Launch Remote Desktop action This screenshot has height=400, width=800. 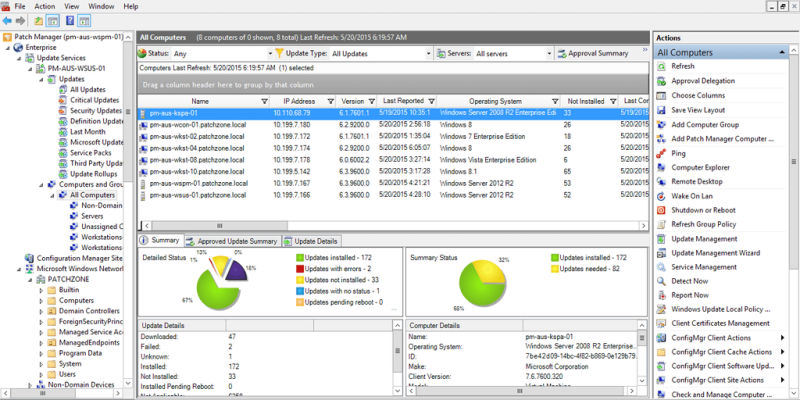click(696, 181)
